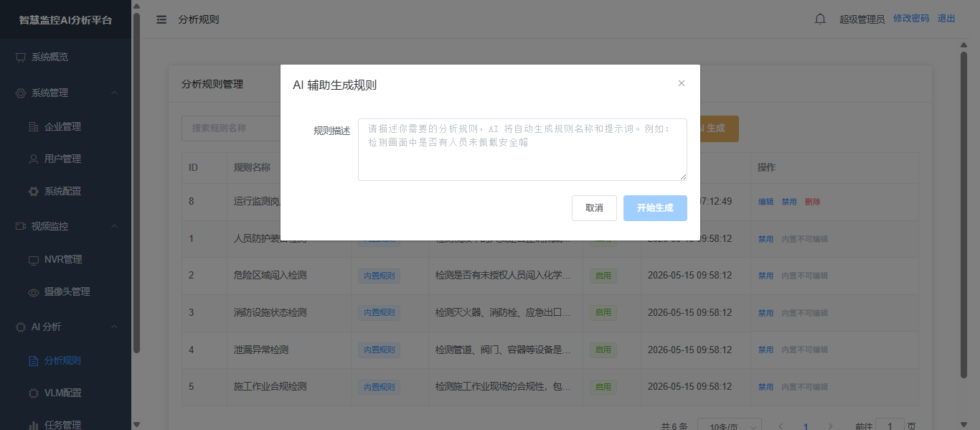980x430 pixels.
Task: Click the 视频监控 camera icon
Action: click(21, 226)
